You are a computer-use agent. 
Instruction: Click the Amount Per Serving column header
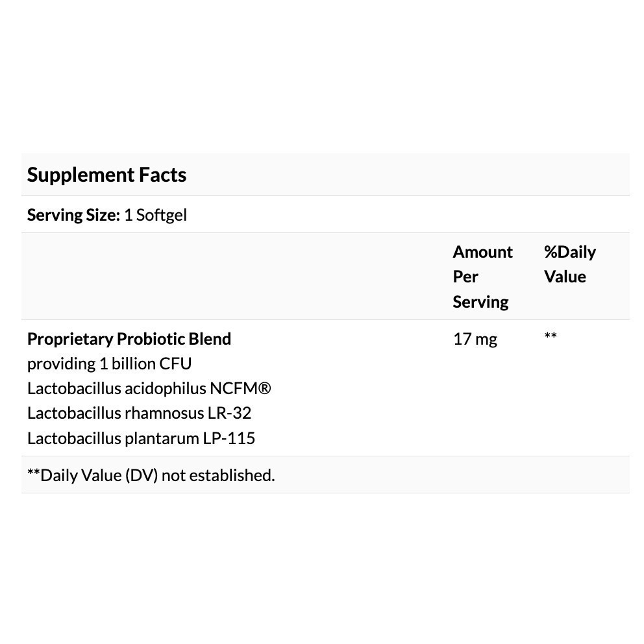coord(482,277)
